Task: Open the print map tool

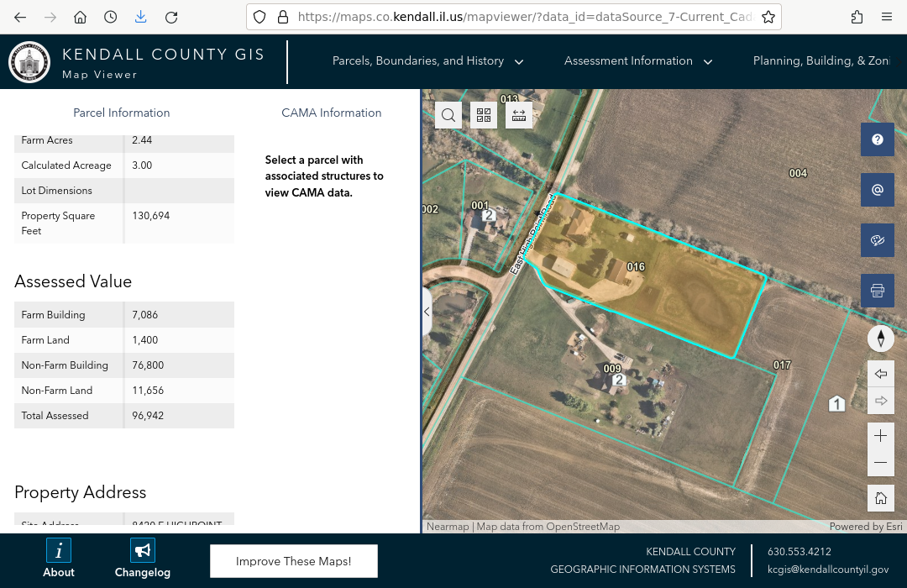Action: pyautogui.click(x=878, y=291)
